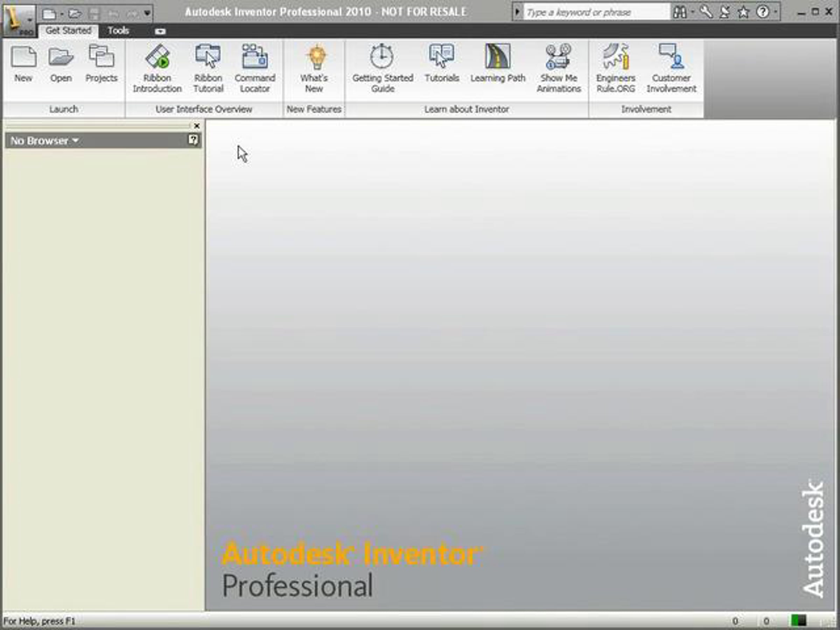Click the Launch panel title
840x630 pixels.
tap(64, 109)
